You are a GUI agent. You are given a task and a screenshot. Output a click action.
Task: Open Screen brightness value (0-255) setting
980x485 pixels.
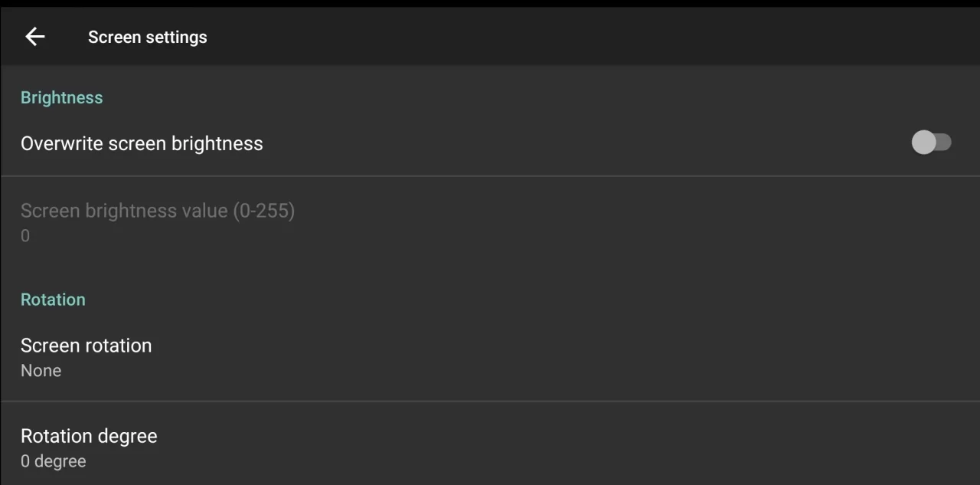490,222
